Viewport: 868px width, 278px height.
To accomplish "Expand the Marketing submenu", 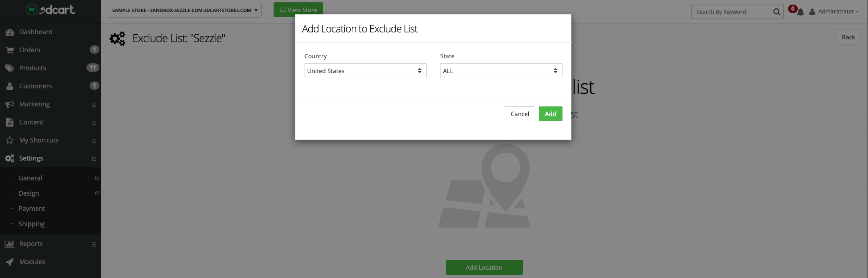I will [94, 105].
